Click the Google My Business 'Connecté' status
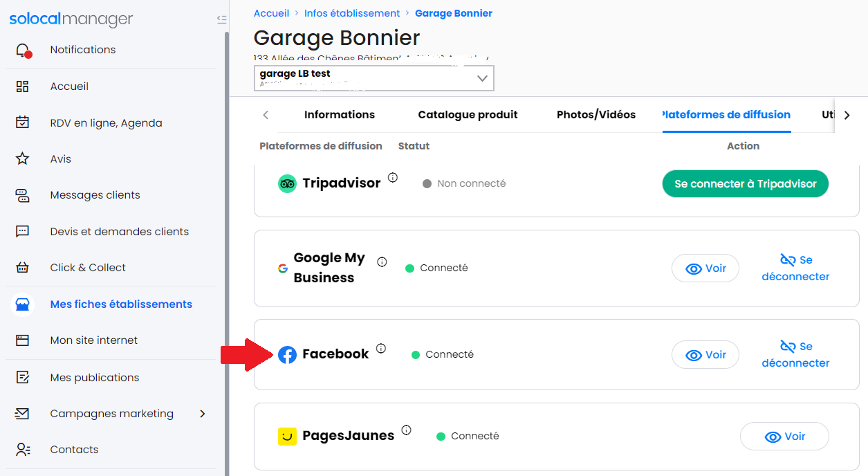The image size is (868, 476). (x=436, y=268)
